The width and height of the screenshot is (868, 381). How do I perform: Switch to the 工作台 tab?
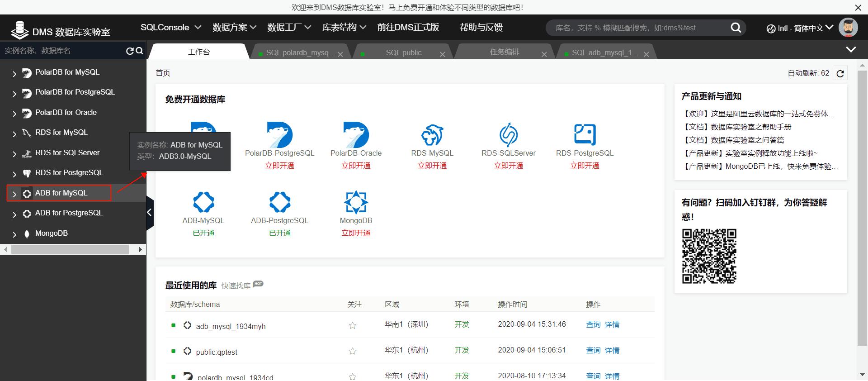(199, 52)
